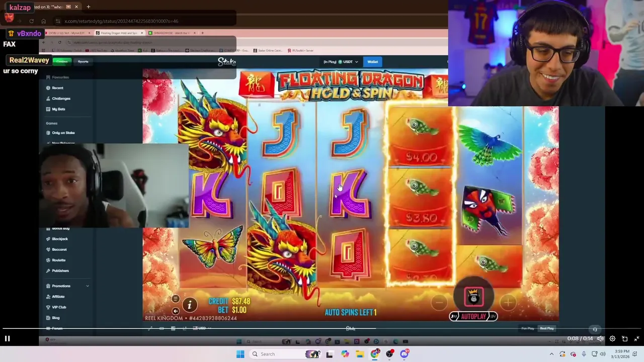Go to browser home page

tap(43, 21)
